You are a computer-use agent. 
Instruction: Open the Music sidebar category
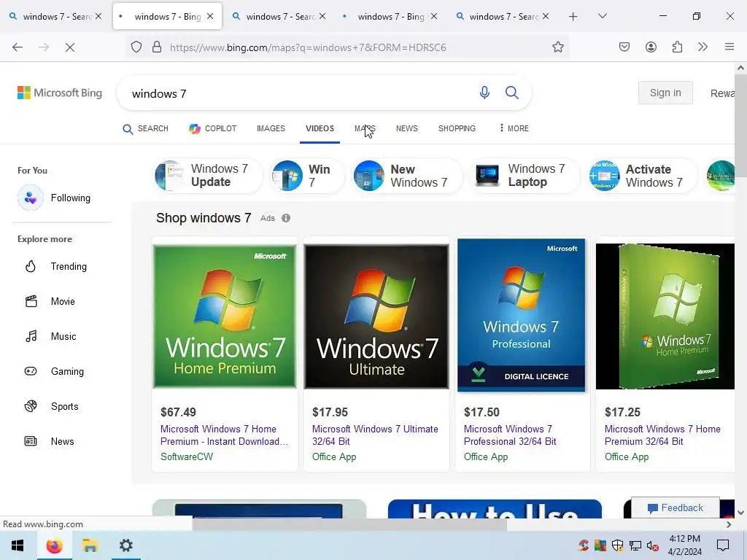click(x=51, y=337)
